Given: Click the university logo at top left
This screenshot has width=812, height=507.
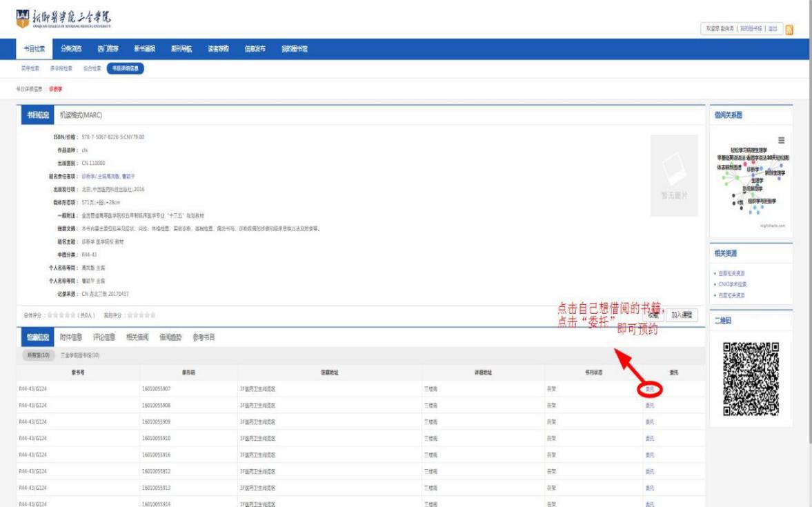Looking at the screenshot, I should coord(63,17).
